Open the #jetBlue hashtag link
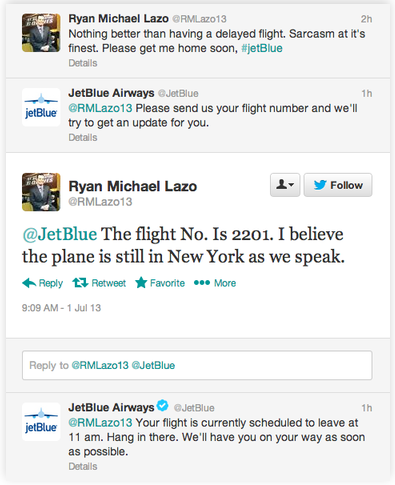The image size is (395, 485). coord(262,48)
